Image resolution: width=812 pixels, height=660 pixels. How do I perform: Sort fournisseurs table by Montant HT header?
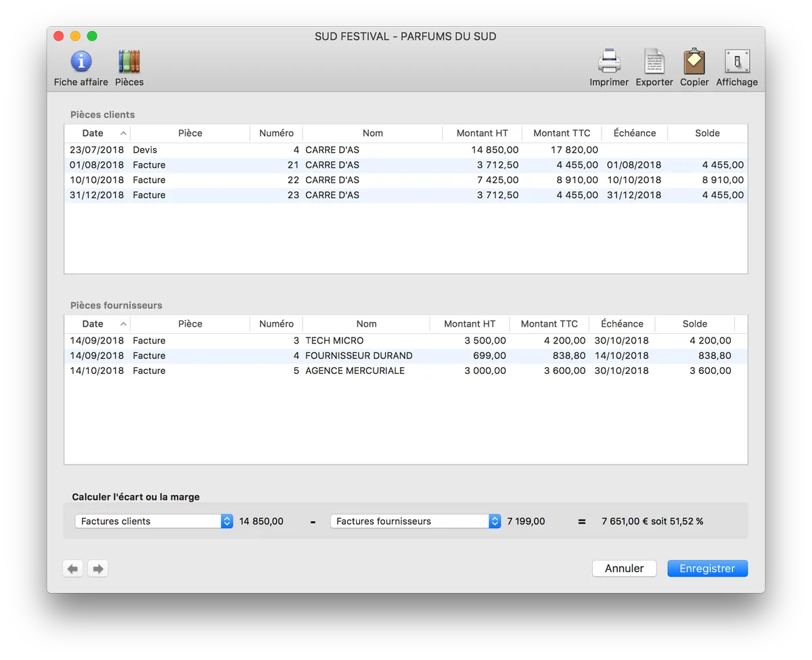click(x=470, y=324)
